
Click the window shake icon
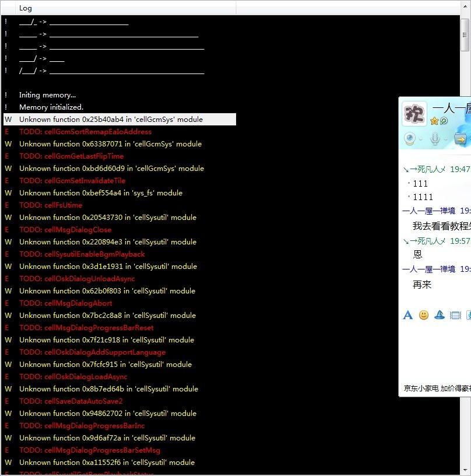coord(455,316)
